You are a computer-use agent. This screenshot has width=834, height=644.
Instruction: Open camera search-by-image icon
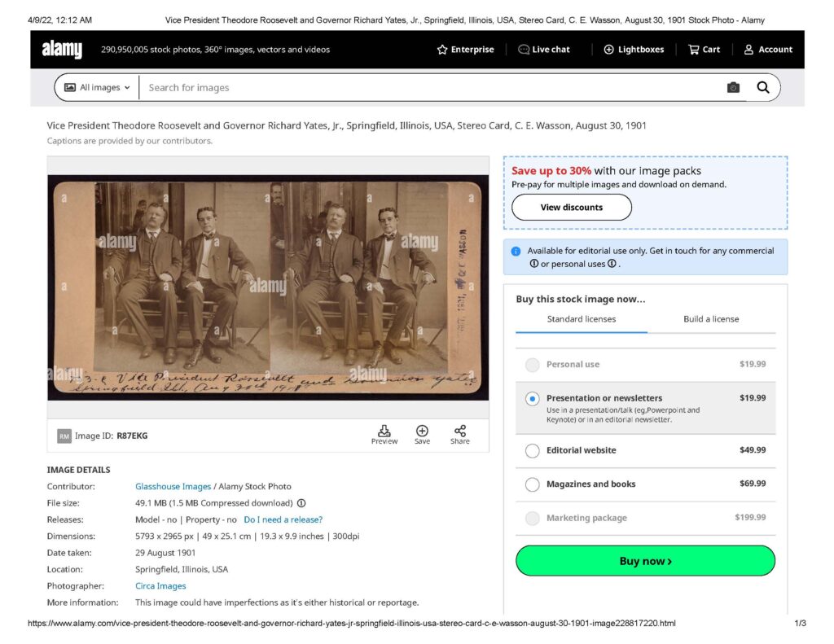click(x=733, y=87)
